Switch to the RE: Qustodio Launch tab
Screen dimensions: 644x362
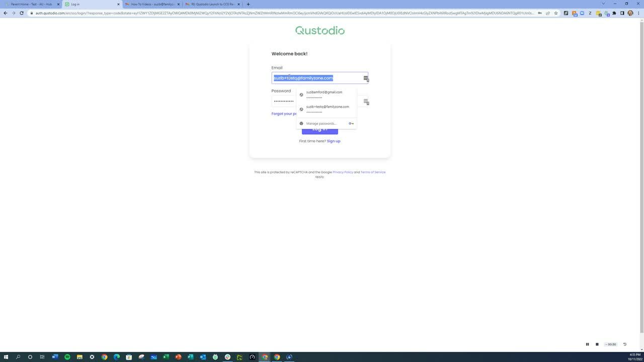(x=212, y=4)
